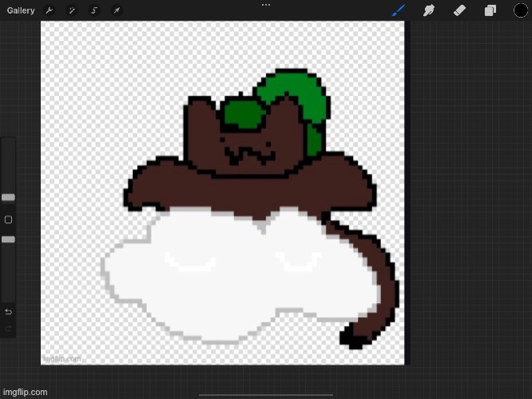
Task: Click the brush opacity slider handle
Action: coord(8,239)
